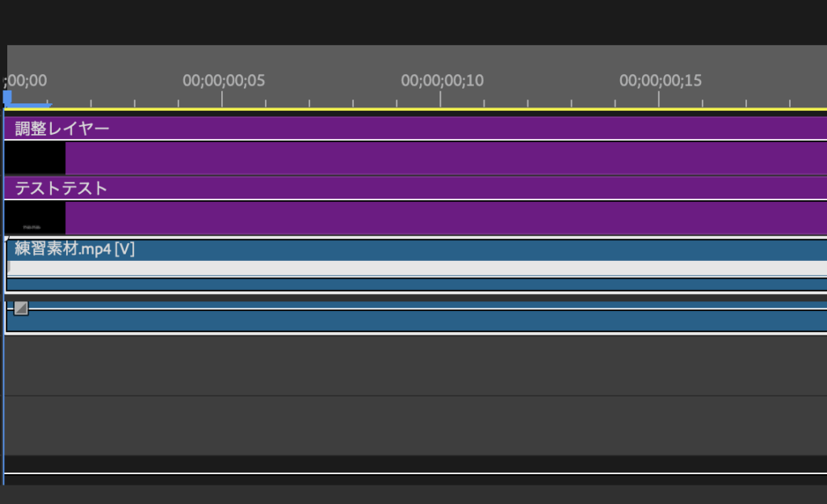Click the yellow render bar under the ruler
Screen dimensions: 827x504
(404, 109)
